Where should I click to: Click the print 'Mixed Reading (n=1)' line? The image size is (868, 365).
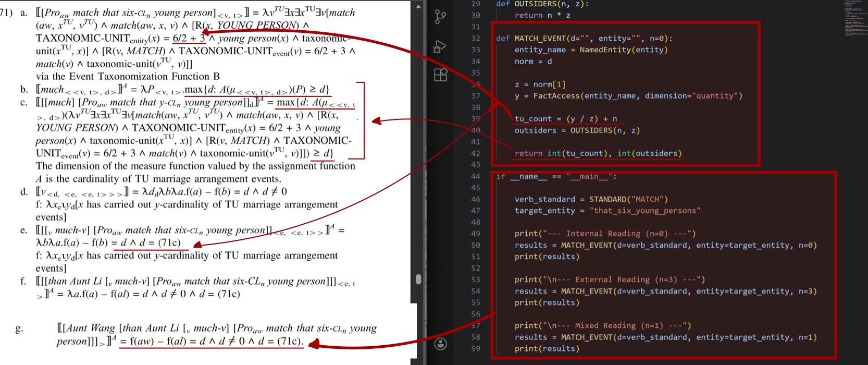click(603, 325)
